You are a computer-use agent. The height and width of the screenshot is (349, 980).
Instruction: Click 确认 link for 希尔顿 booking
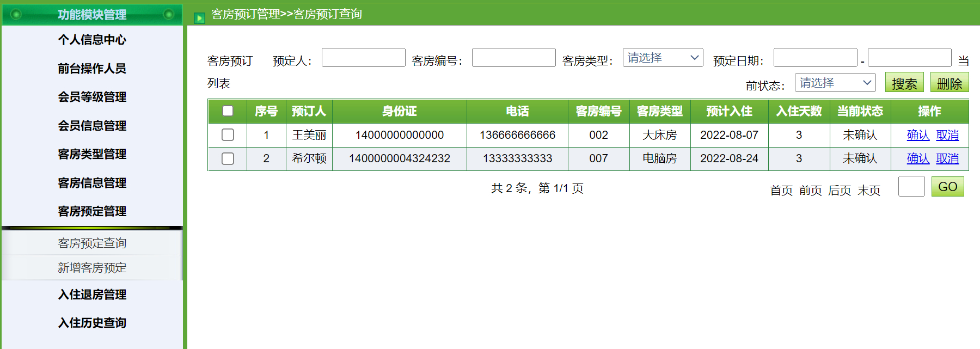pyautogui.click(x=918, y=158)
